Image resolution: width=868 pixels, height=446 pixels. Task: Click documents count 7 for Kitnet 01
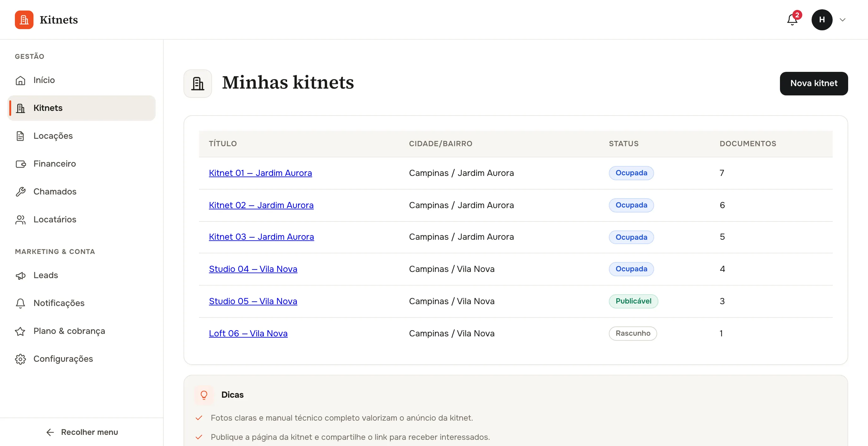722,173
